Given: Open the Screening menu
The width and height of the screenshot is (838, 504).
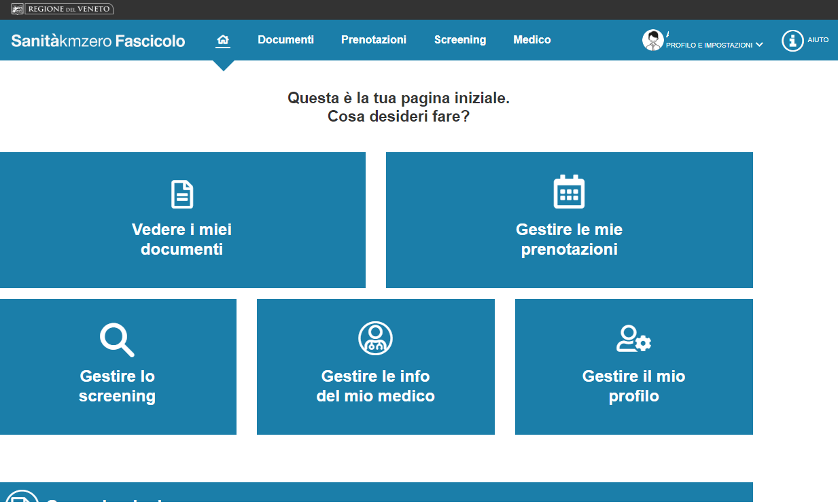Looking at the screenshot, I should click(460, 40).
